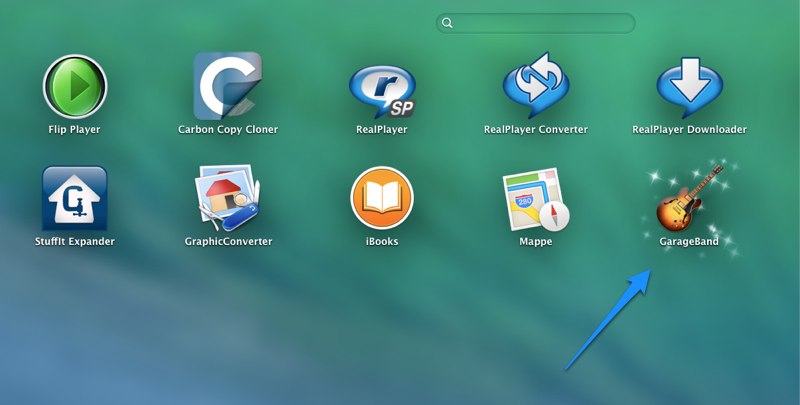The height and width of the screenshot is (405, 800).
Task: Click the "RealPlayer Downloader" label
Action: [x=689, y=130]
